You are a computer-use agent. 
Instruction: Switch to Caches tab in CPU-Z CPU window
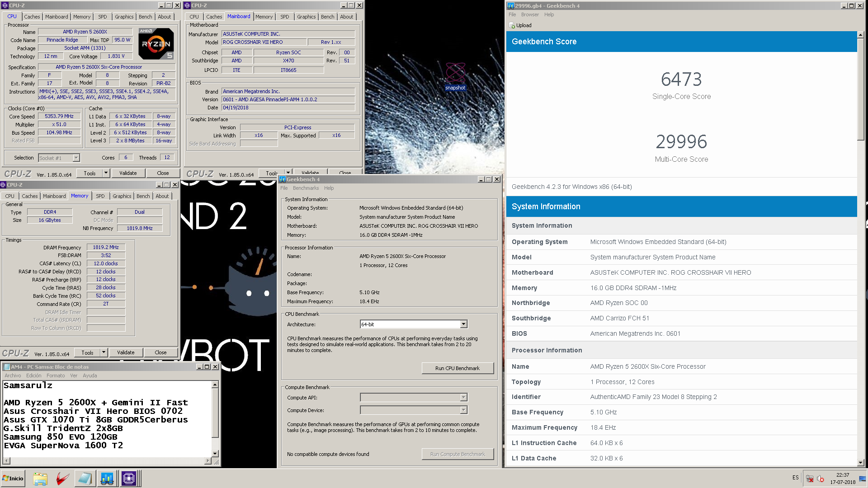point(32,17)
